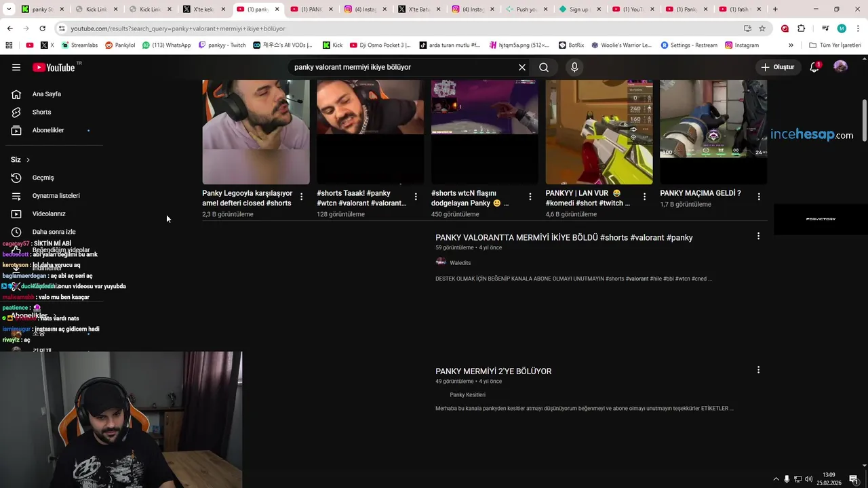Play the wtcN flaşını dodgelayan thumbnail
This screenshot has width=868, height=488.
click(484, 132)
